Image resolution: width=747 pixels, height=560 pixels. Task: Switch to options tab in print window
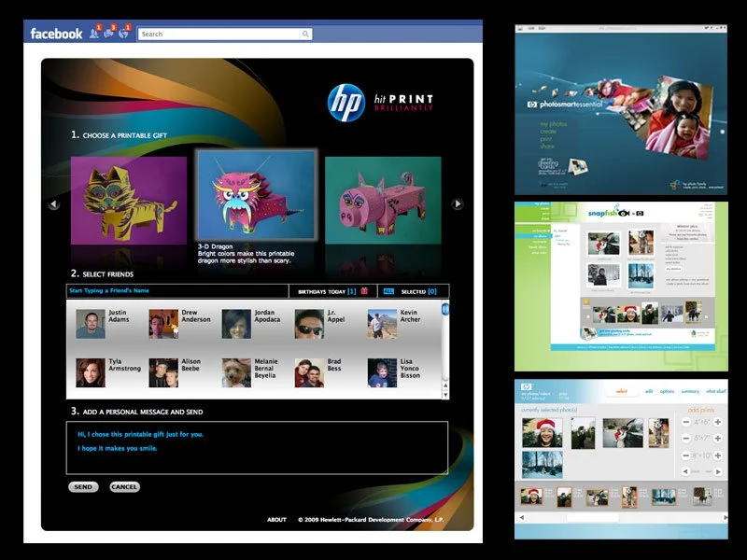coord(667,391)
